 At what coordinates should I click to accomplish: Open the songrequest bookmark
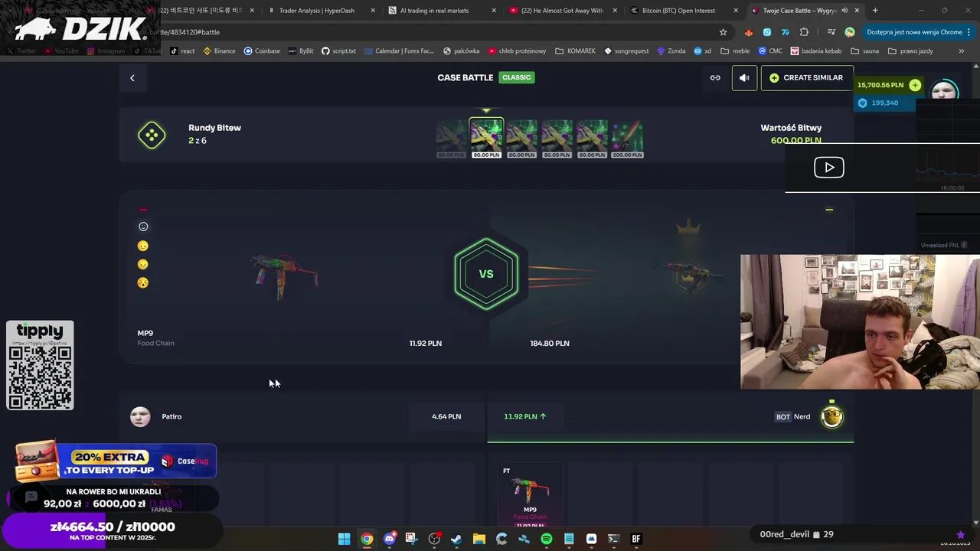click(x=626, y=51)
